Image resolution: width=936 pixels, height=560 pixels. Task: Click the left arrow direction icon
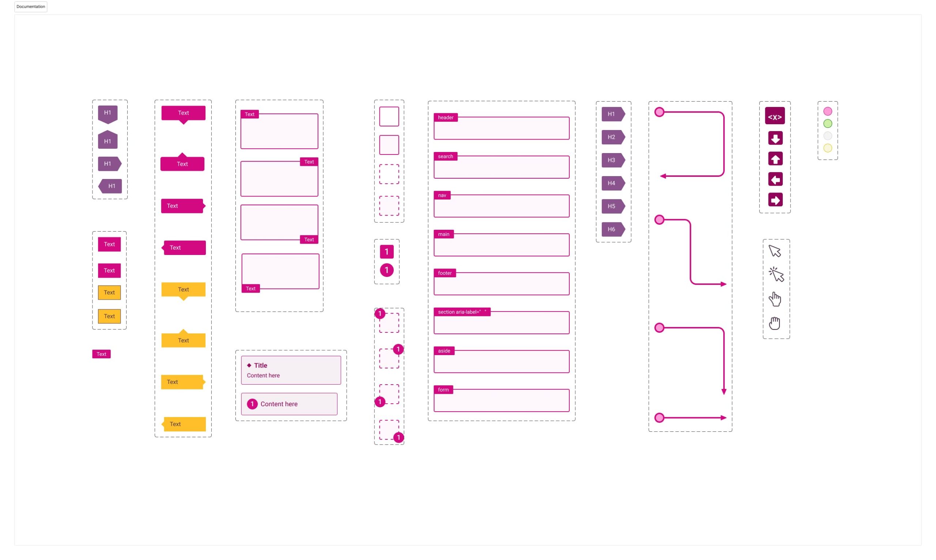coord(774,179)
